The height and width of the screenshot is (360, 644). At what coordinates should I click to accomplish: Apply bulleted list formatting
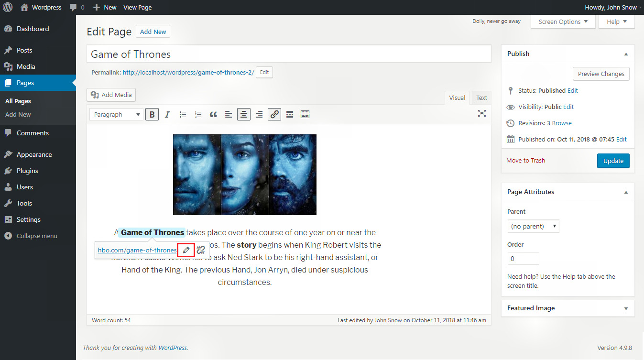[x=183, y=114]
